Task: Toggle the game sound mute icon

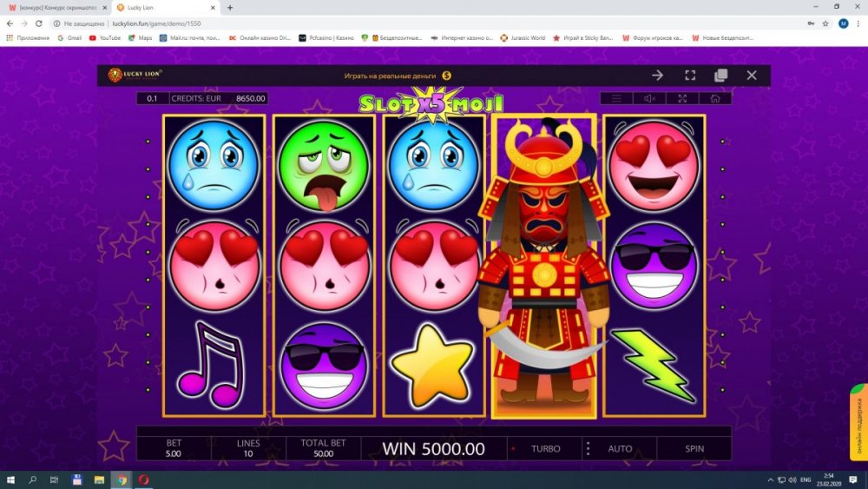Action: click(x=649, y=98)
